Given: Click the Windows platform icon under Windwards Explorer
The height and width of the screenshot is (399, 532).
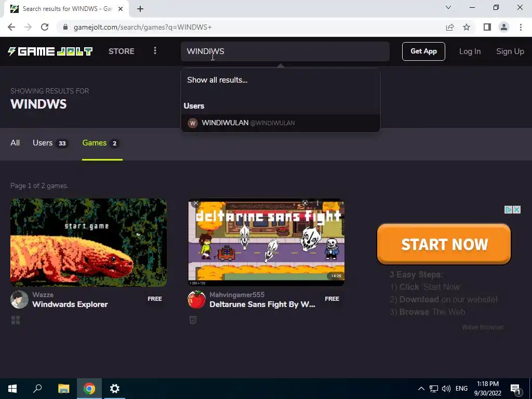Looking at the screenshot, I should click(16, 320).
